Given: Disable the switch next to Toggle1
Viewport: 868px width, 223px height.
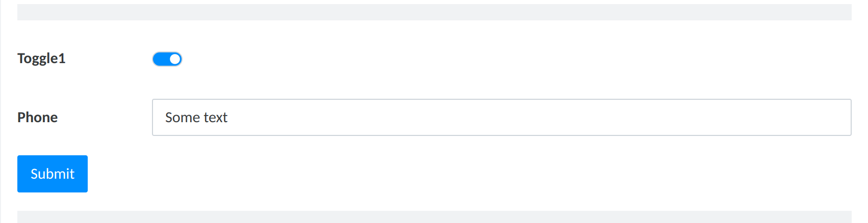Looking at the screenshot, I should pos(167,59).
